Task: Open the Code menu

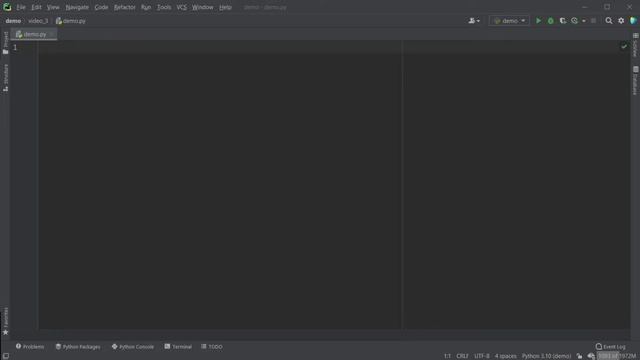Action: click(101, 7)
